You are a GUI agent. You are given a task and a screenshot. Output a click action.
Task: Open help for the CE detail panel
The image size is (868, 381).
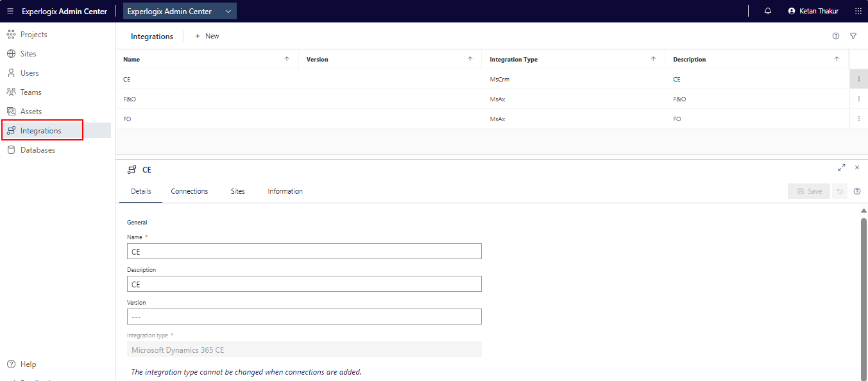857,191
